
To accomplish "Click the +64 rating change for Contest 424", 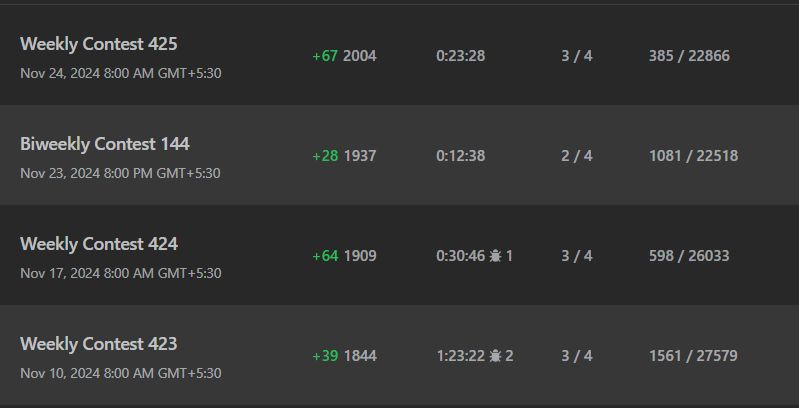I will coord(325,256).
